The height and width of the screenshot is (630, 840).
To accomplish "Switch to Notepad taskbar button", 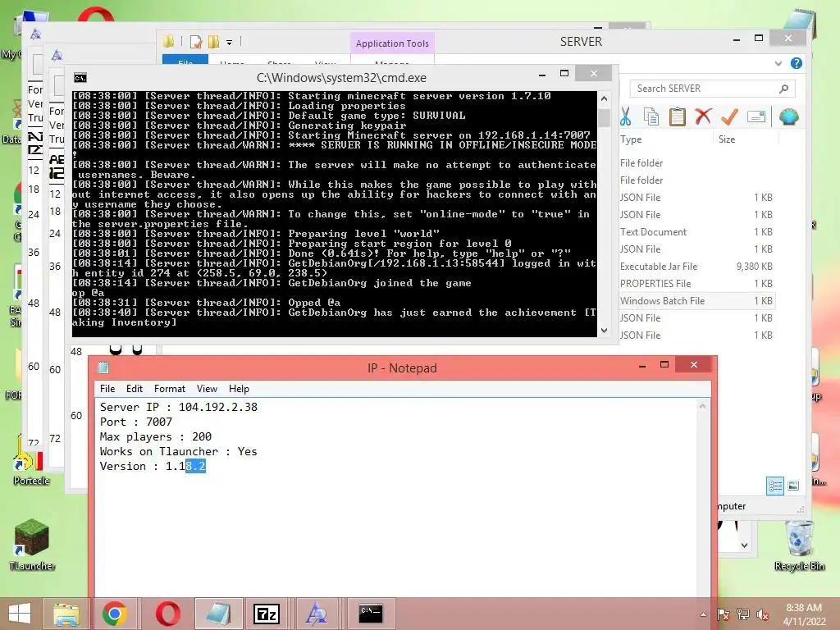I will 218,614.
